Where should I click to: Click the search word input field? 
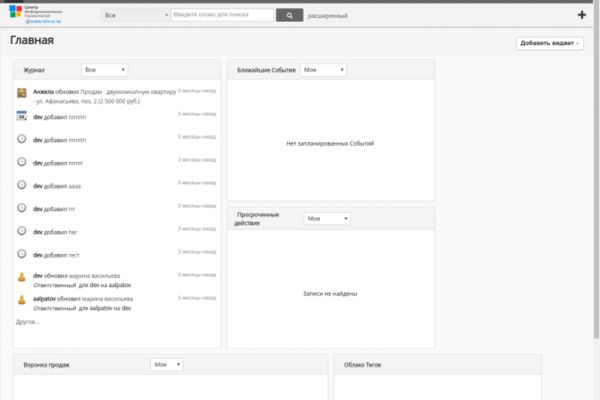[222, 15]
